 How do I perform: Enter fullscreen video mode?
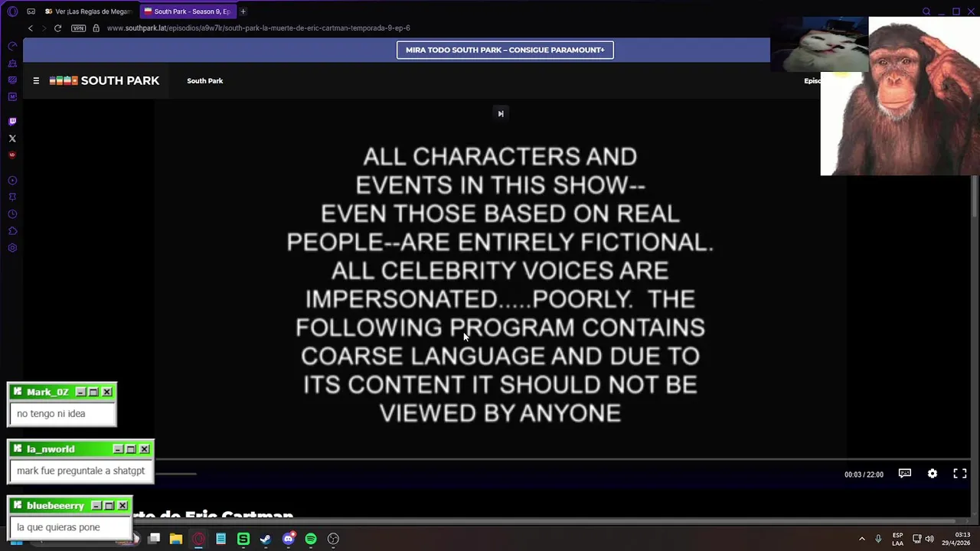point(959,474)
